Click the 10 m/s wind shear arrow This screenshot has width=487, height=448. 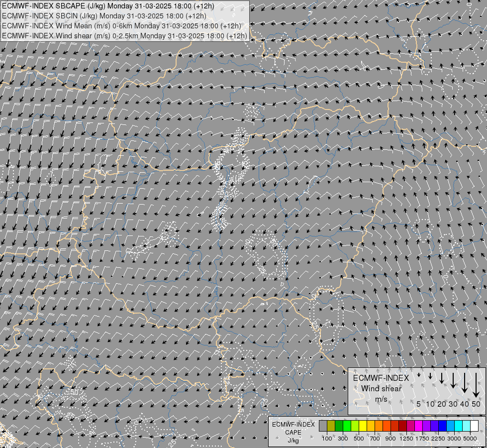click(430, 375)
